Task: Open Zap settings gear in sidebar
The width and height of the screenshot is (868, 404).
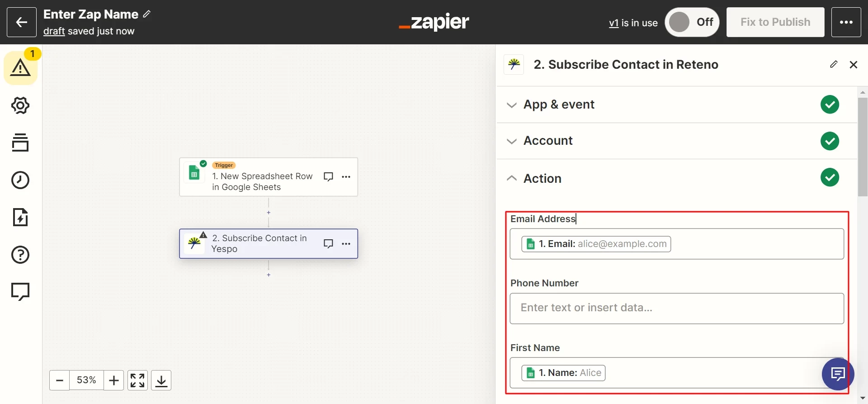Action: tap(20, 105)
